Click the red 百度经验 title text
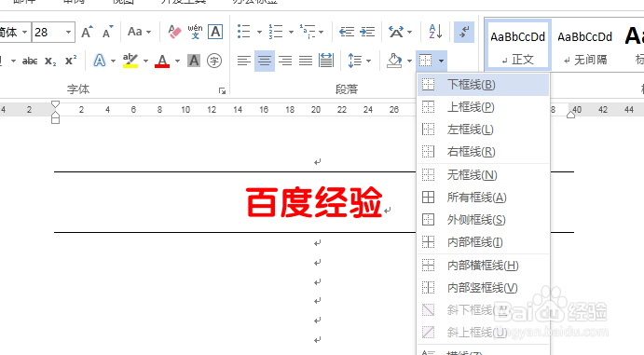Viewport: 644px width, 355px height. click(314, 202)
